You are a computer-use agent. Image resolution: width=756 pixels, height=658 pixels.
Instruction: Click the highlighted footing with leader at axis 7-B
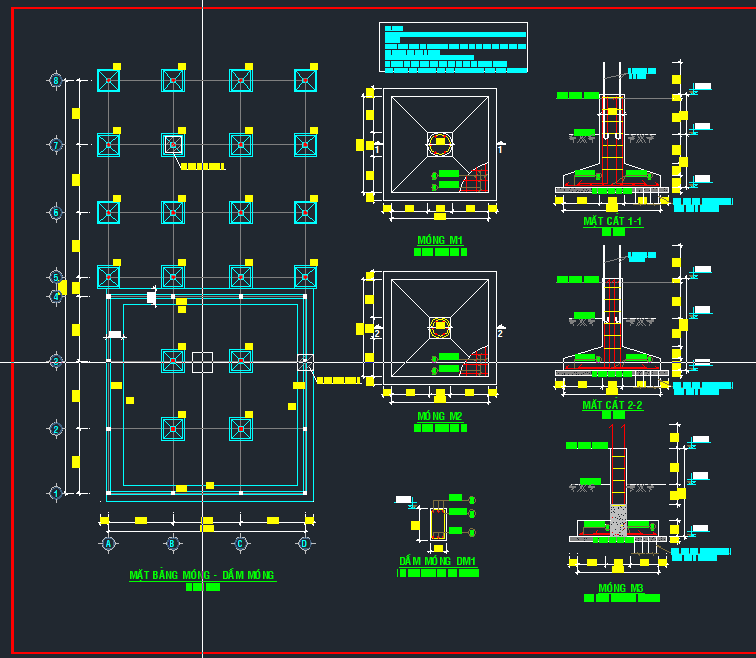[x=173, y=145]
